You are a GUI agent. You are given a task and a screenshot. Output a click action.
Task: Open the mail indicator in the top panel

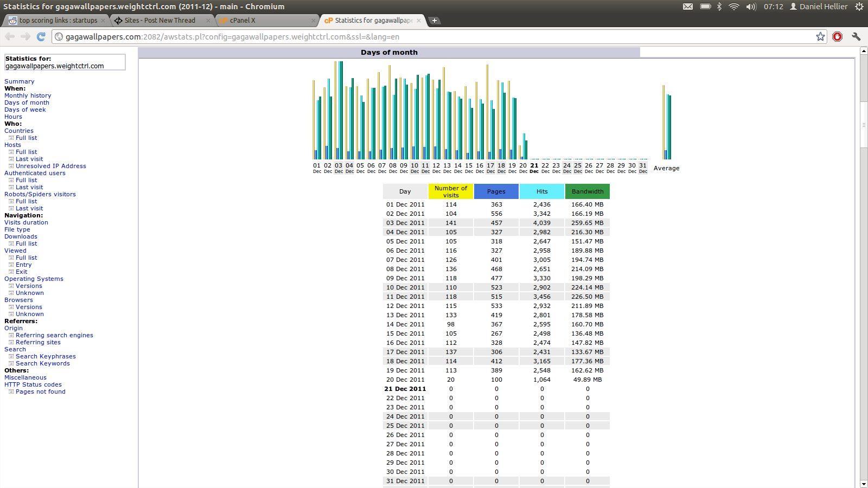tap(688, 7)
